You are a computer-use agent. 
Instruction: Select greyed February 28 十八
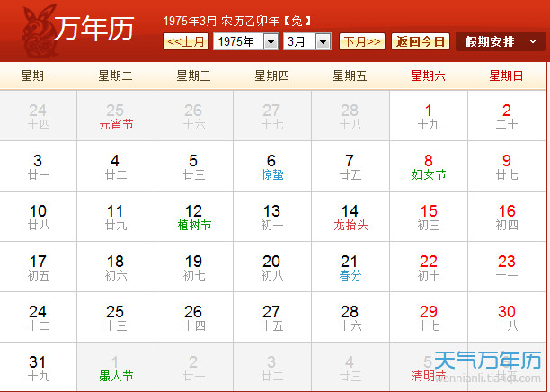(350, 116)
